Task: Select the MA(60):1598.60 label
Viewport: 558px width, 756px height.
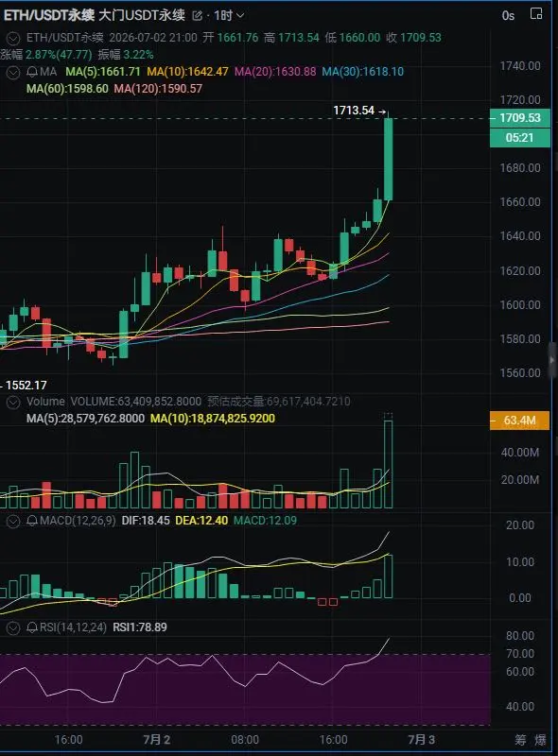Action: coord(67,89)
